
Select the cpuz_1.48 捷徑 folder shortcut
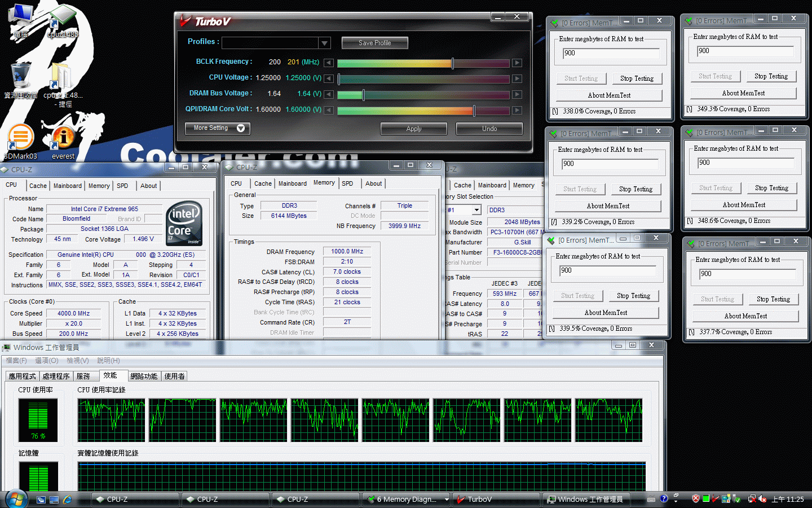[x=63, y=85]
